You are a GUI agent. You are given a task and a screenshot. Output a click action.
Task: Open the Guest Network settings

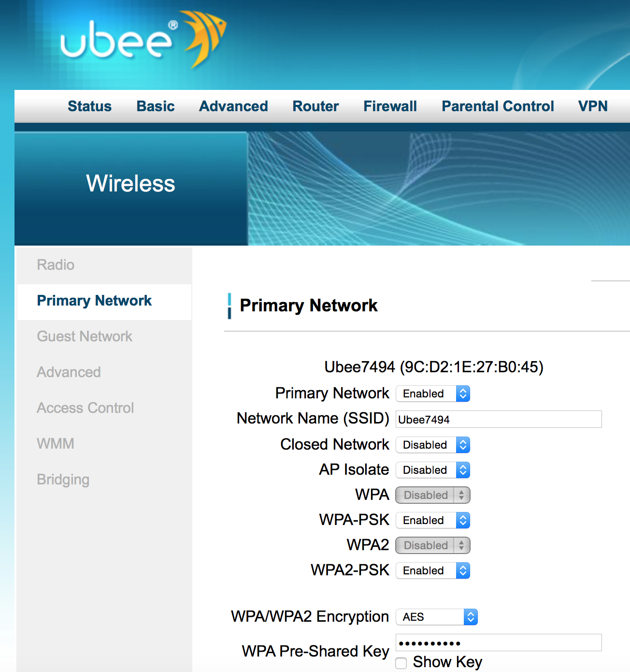(85, 336)
